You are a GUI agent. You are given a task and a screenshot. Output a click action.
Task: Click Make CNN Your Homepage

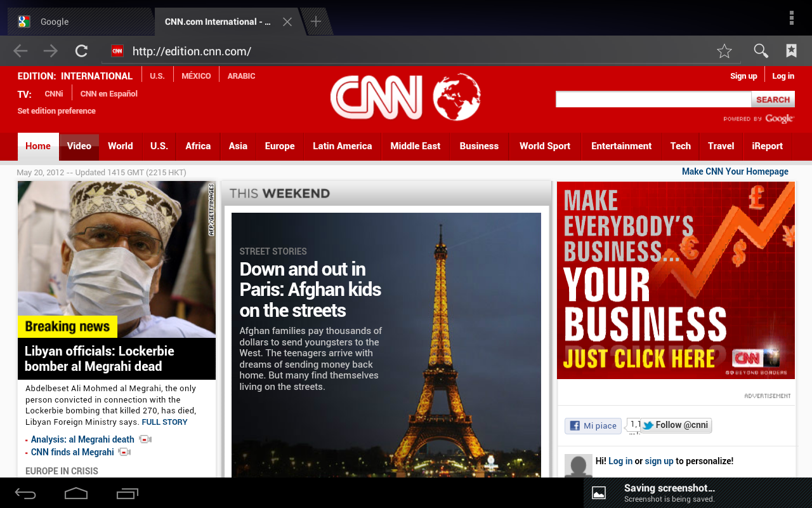(x=735, y=171)
